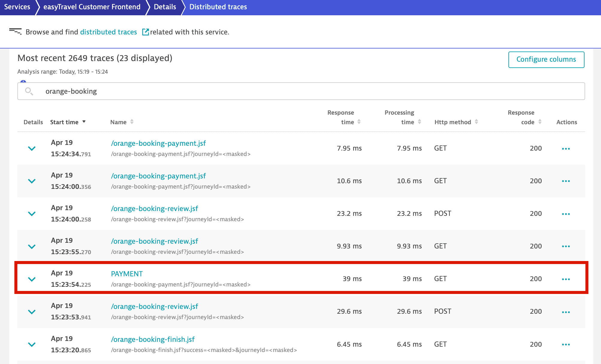Sort by Http method column arrows
601x364 pixels.
tap(476, 122)
